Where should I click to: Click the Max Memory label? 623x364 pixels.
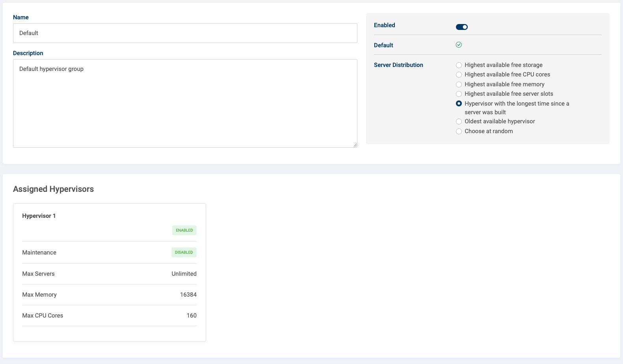(x=39, y=295)
